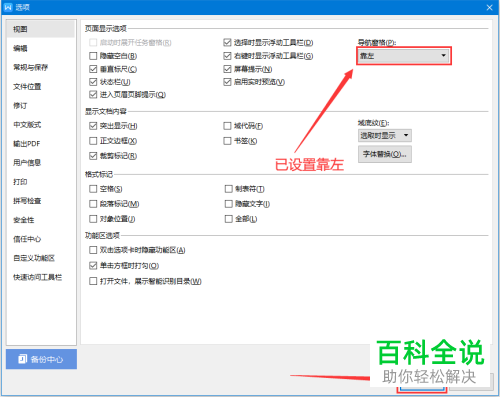Viewport: 500px width, 397px height.
Task: Enable the 隐藏空白(B) checkbox
Action: pos(93,56)
